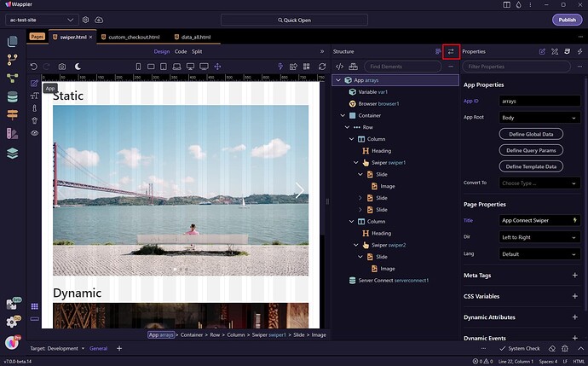Image resolution: width=588 pixels, height=366 pixels.
Task: Click the lightning icon in Properties header
Action: click(x=579, y=51)
